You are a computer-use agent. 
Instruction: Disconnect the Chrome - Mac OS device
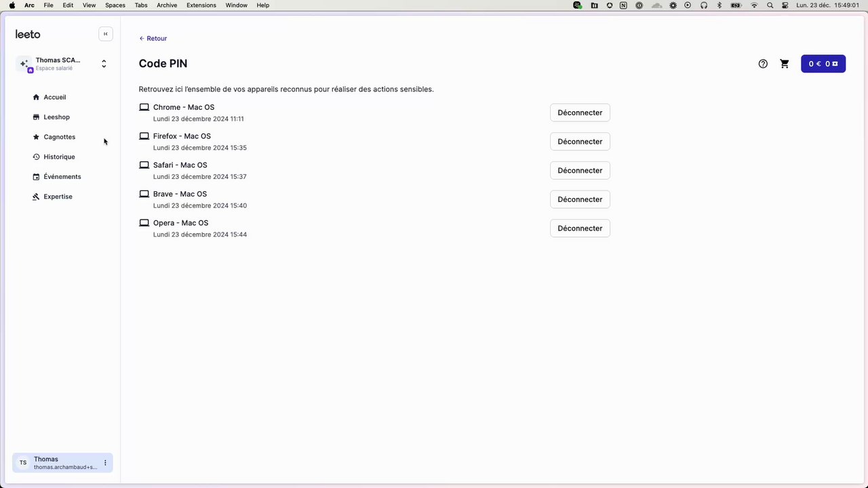pyautogui.click(x=580, y=113)
